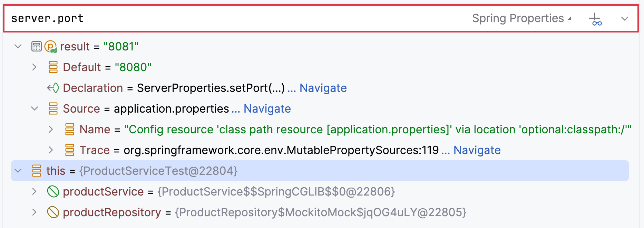Navigate to the application.properties source
This screenshot has height=228, width=644.
point(267,109)
